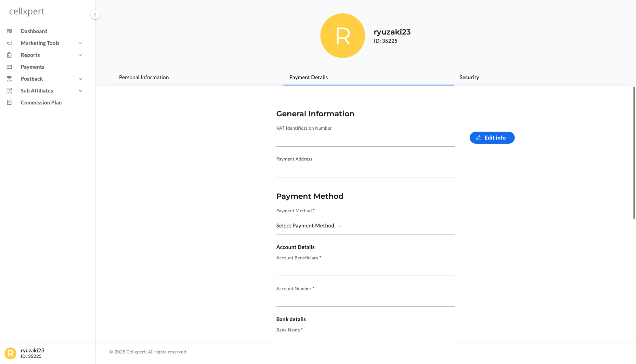Click the Payments card icon
This screenshot has height=364, width=636.
[x=9, y=67]
